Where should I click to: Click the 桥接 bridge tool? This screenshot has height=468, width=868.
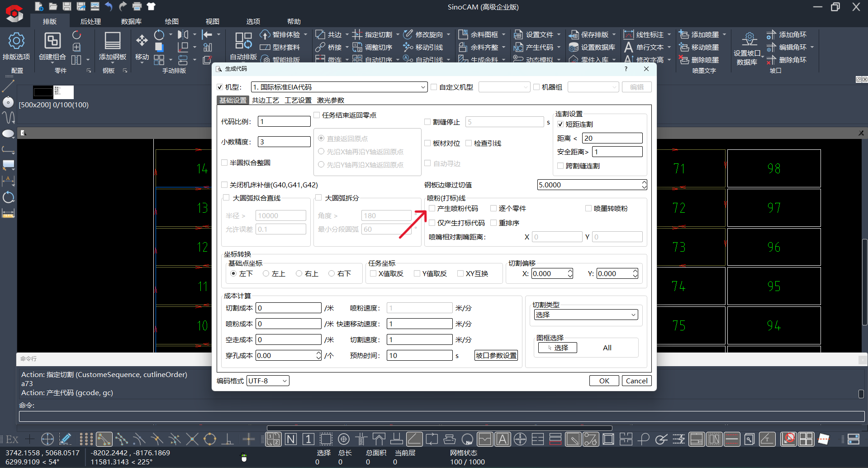point(329,47)
